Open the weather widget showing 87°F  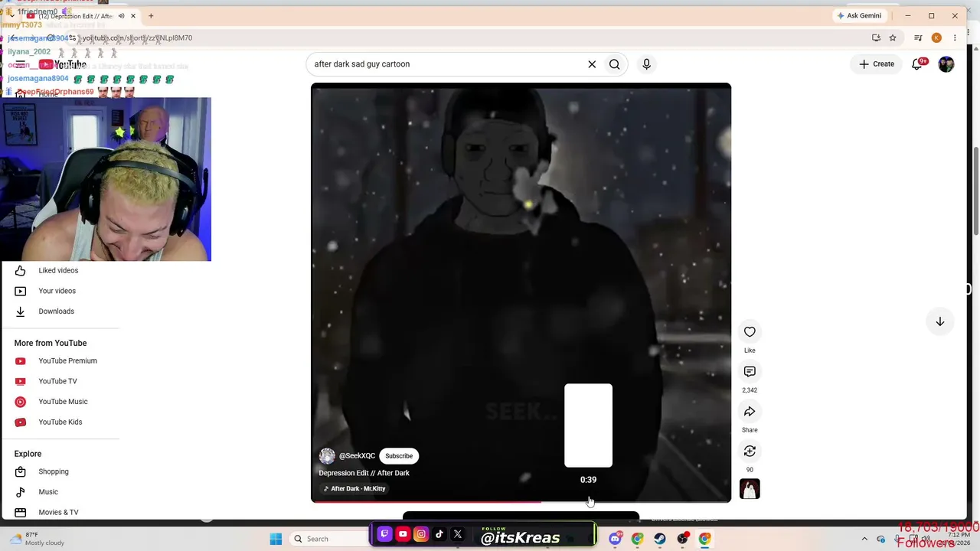tap(36, 539)
